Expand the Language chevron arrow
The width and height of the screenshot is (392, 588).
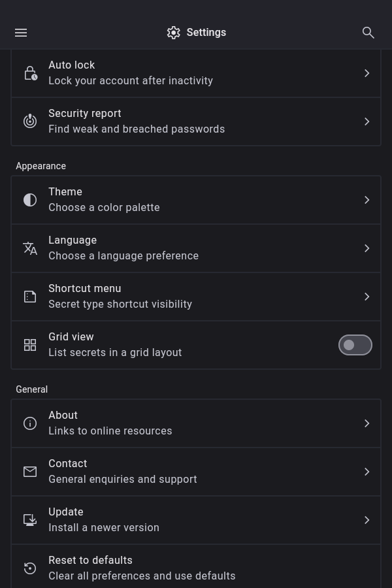click(367, 248)
